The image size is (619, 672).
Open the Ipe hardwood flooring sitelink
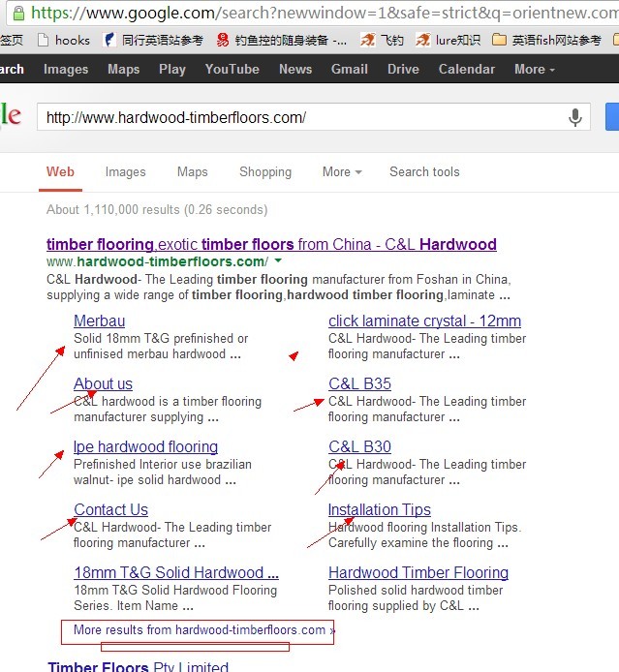[145, 446]
